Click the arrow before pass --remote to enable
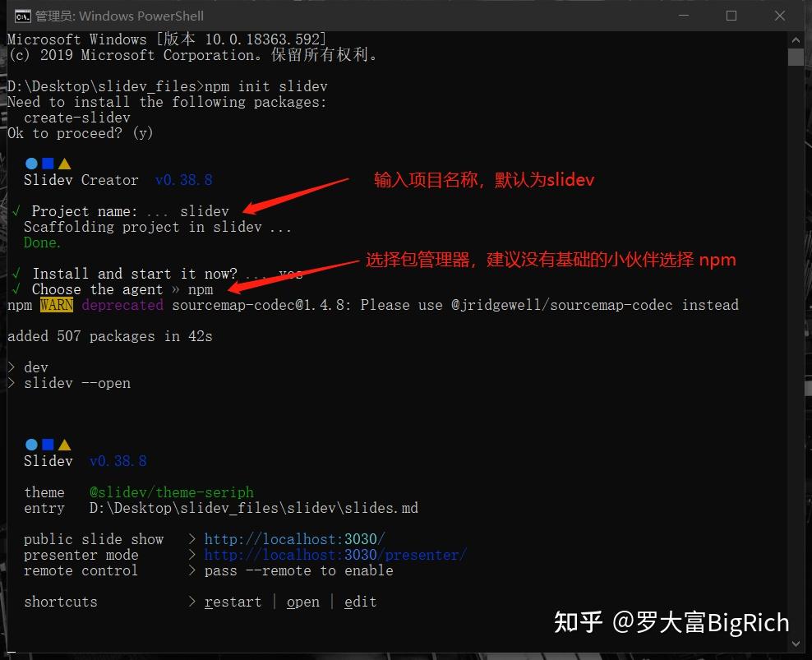 (x=191, y=570)
